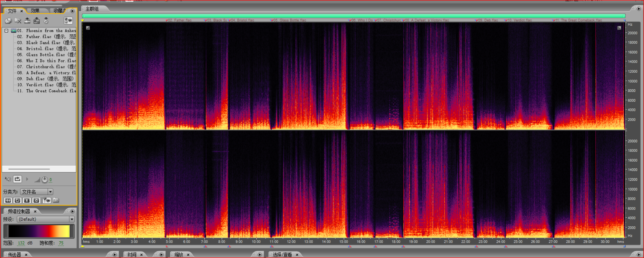The image size is (644, 258).
Task: Click the preview volume value 0
Action: coord(50,180)
